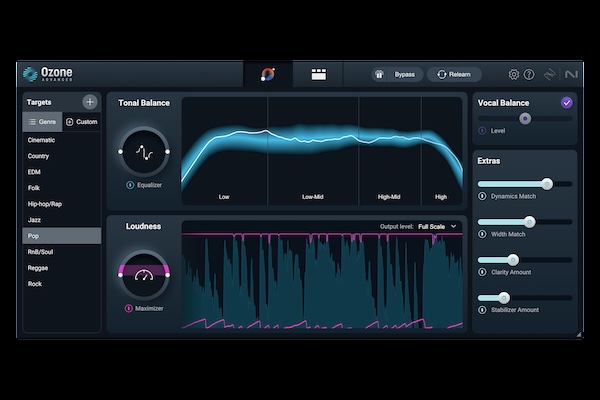Open the Maximizer module label
This screenshot has width=600, height=400.
(149, 308)
